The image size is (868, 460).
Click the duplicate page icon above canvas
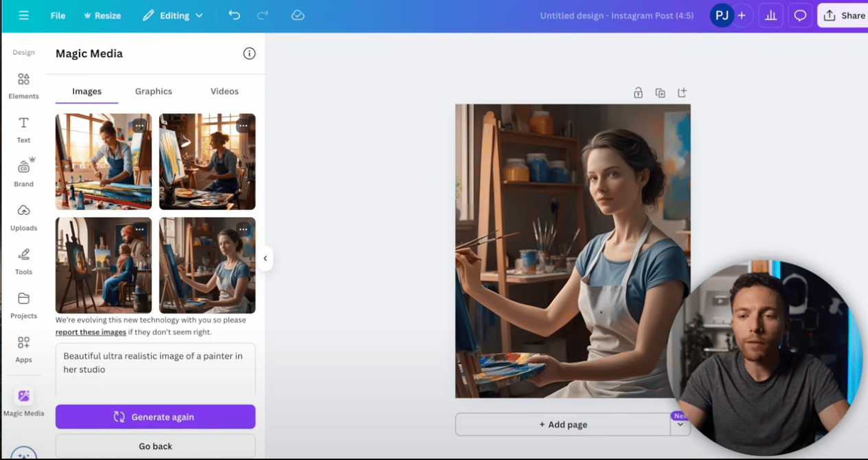(660, 93)
